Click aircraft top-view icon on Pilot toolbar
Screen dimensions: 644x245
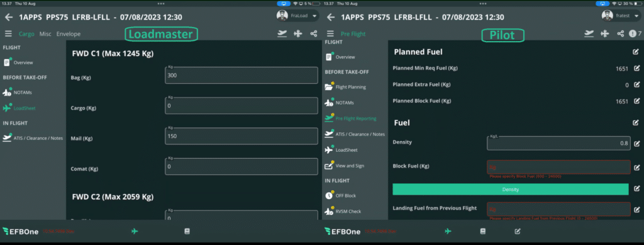pos(604,34)
